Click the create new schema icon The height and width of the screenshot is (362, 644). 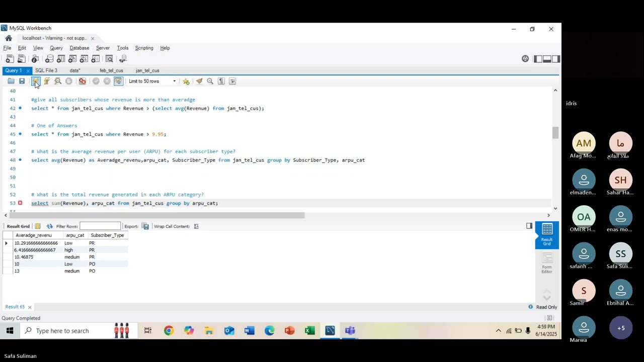pos(49,59)
